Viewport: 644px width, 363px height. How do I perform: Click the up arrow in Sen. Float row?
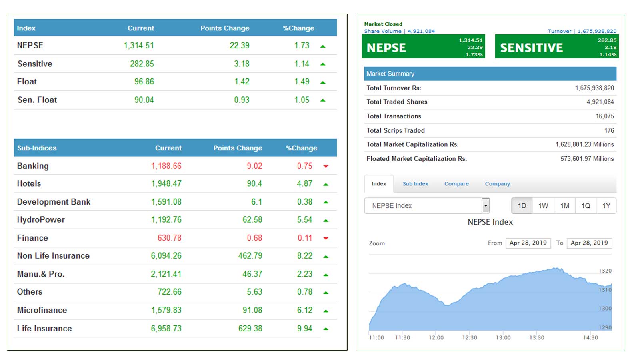[x=323, y=100]
